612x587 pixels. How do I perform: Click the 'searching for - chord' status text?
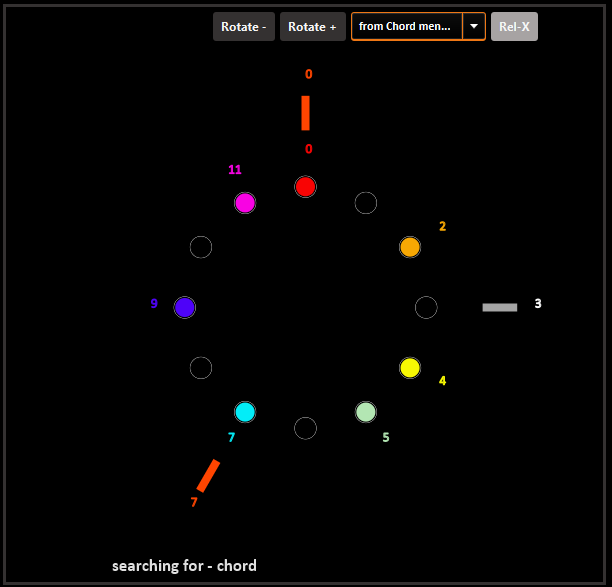pos(184,566)
